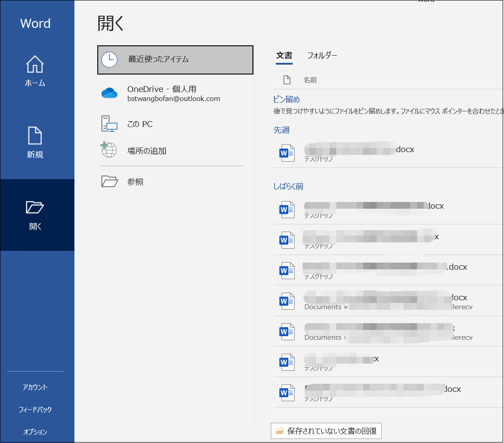Image resolution: width=504 pixels, height=443 pixels.
Task: Collapse the しばらく前 group heading
Action: click(288, 186)
